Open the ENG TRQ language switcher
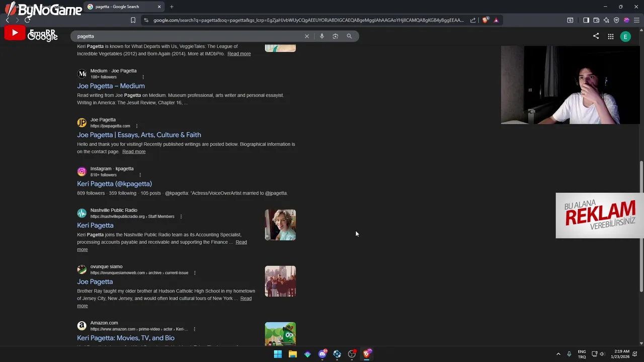Image resolution: width=644 pixels, height=362 pixels. click(582, 354)
